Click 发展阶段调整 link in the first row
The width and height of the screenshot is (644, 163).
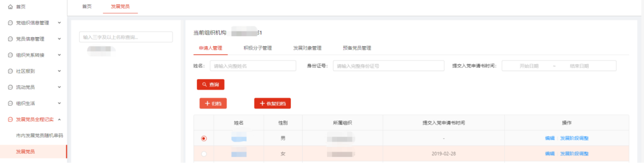click(574, 138)
